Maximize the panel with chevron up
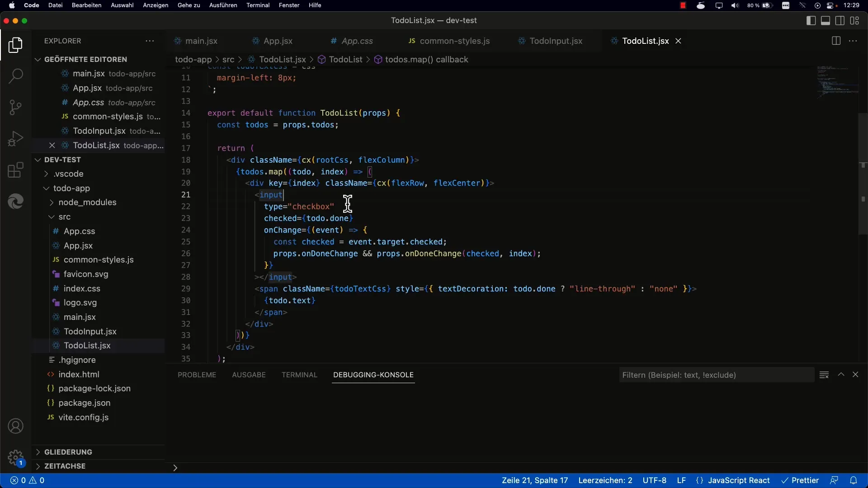The image size is (868, 488). 841,375
